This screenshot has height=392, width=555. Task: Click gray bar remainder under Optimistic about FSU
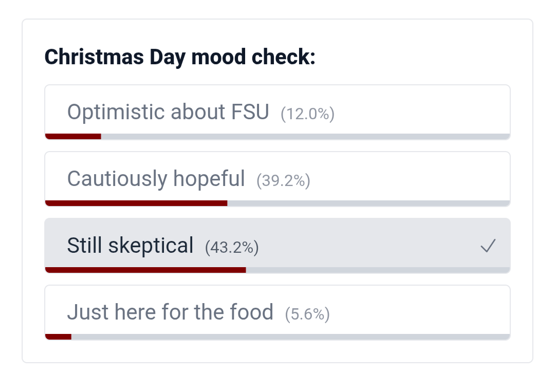[x=305, y=136]
